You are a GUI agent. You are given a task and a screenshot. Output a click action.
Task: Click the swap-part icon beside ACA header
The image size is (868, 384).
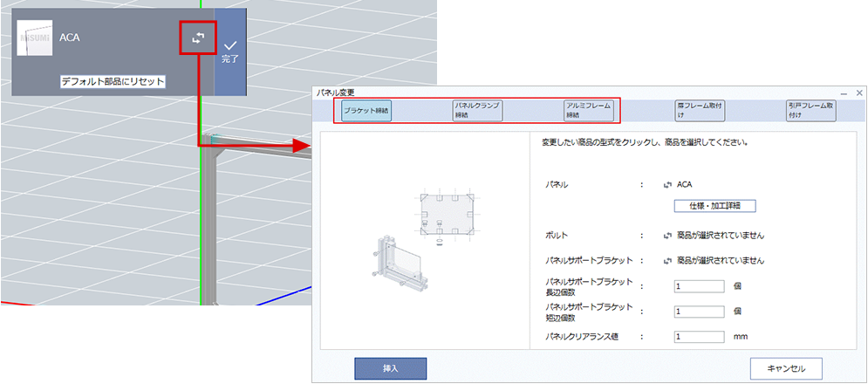point(198,38)
